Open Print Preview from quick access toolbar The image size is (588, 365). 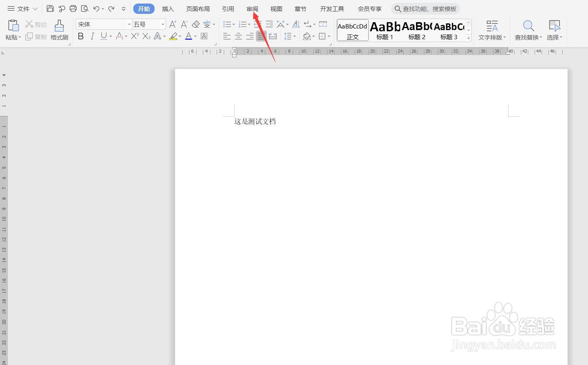pos(85,8)
